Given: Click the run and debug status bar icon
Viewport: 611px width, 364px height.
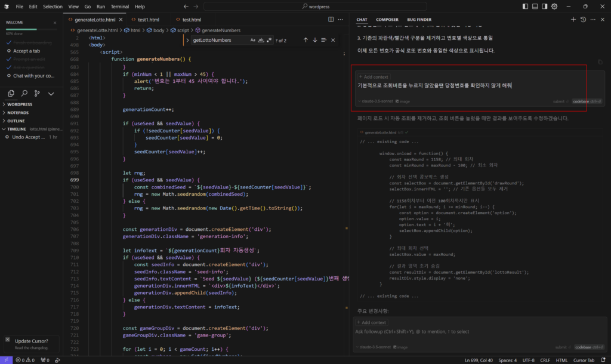Looking at the screenshot, I should coord(58,360).
